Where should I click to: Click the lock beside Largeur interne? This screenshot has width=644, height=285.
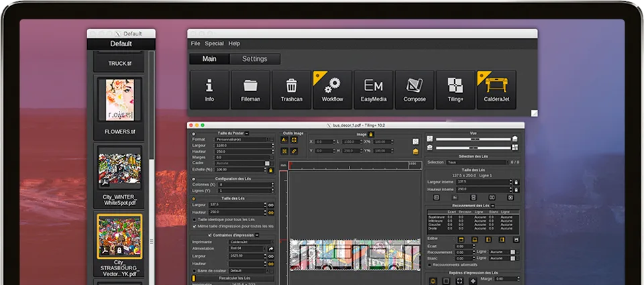(x=517, y=182)
